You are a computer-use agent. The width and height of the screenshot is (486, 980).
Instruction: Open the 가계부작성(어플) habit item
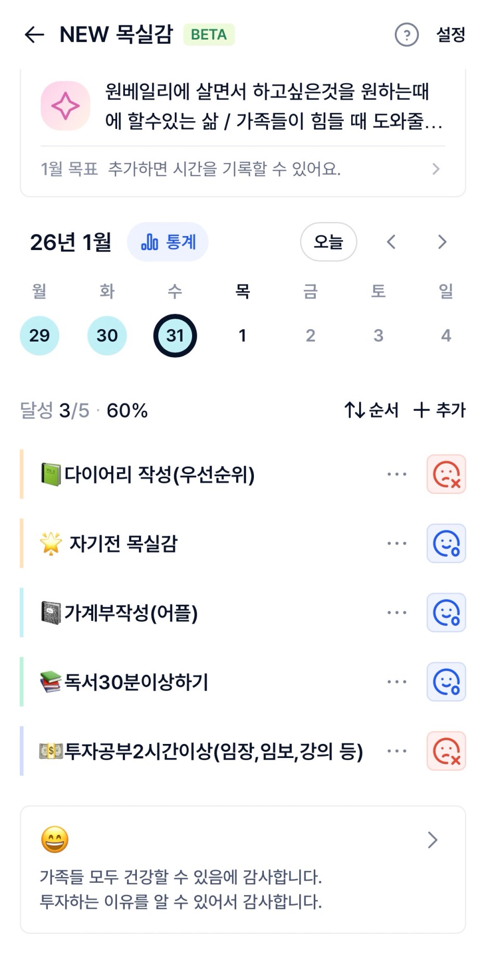click(x=130, y=613)
